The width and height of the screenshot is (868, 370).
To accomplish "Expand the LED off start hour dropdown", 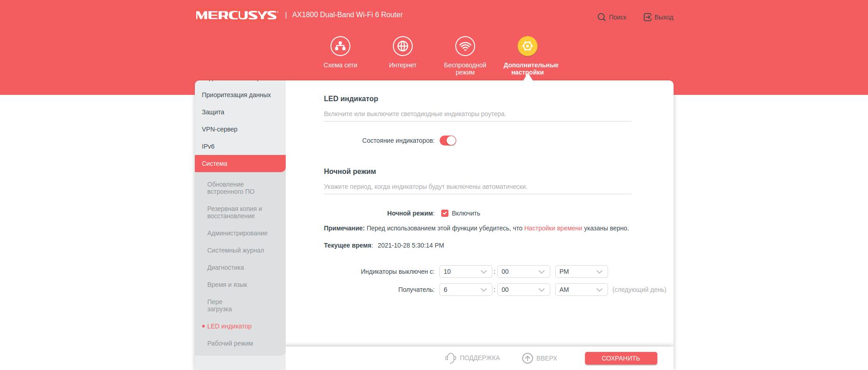I will pyautogui.click(x=465, y=272).
